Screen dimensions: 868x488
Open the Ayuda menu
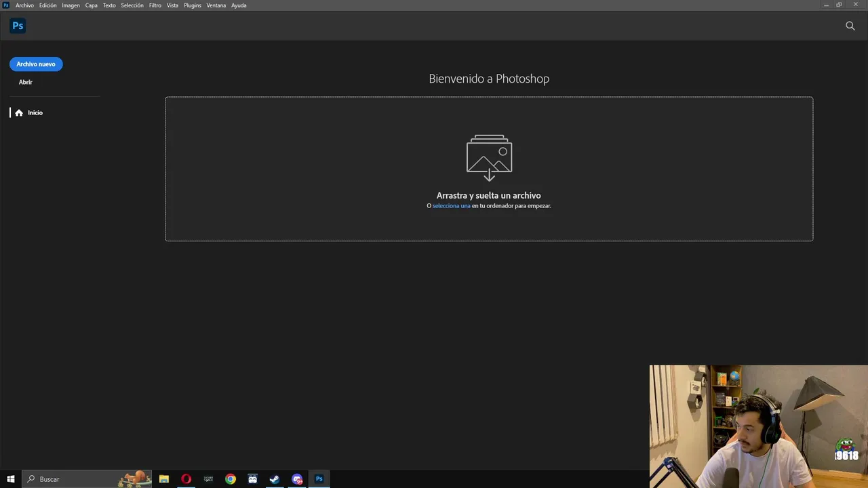pos(239,5)
